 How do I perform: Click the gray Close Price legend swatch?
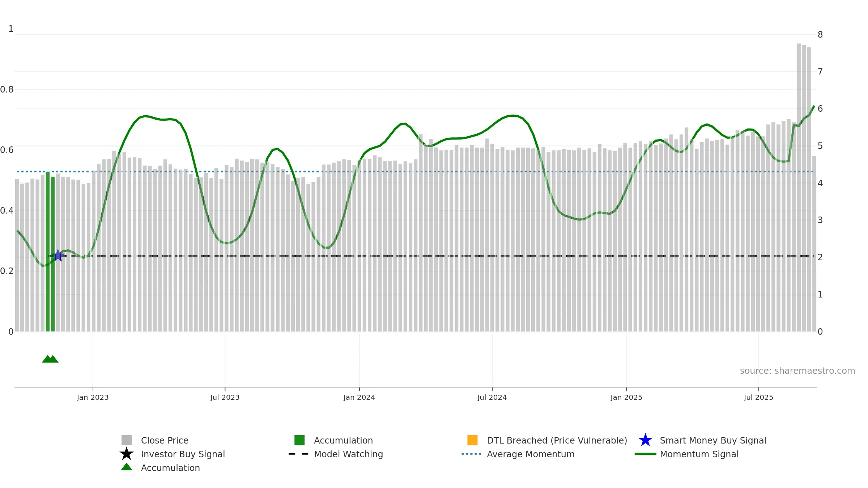coord(127,440)
